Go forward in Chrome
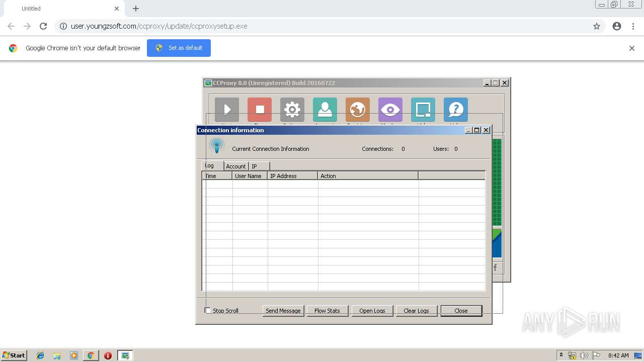This screenshot has height=362, width=644. [27, 26]
